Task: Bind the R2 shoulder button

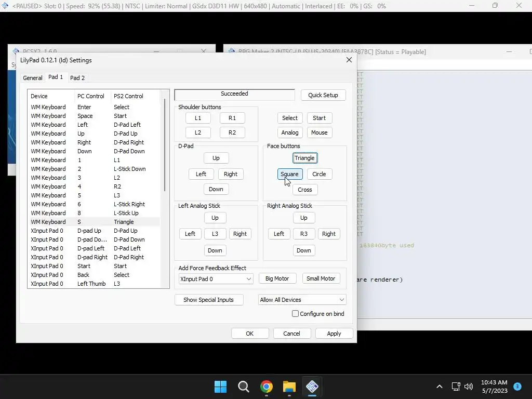Action: point(232,132)
